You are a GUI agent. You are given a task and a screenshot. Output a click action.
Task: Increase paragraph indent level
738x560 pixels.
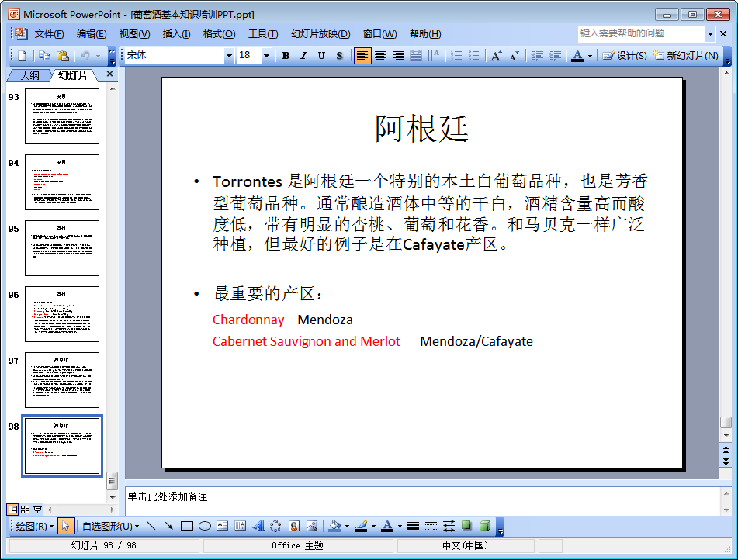coord(555,56)
